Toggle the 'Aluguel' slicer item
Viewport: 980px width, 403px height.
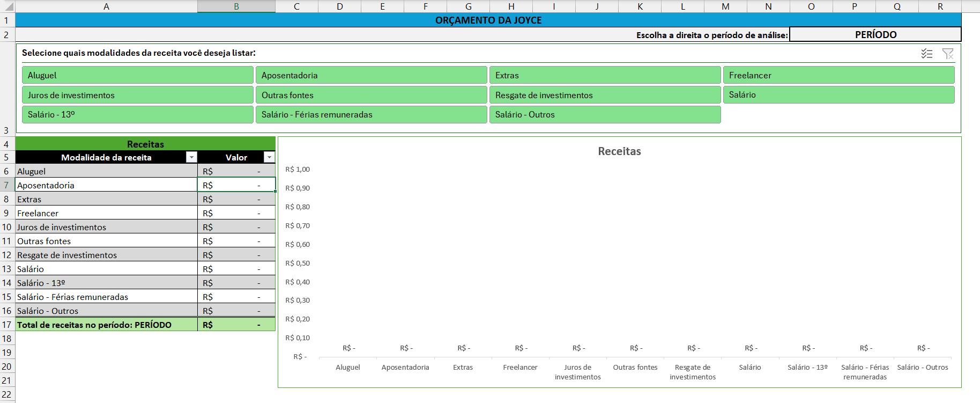click(137, 75)
